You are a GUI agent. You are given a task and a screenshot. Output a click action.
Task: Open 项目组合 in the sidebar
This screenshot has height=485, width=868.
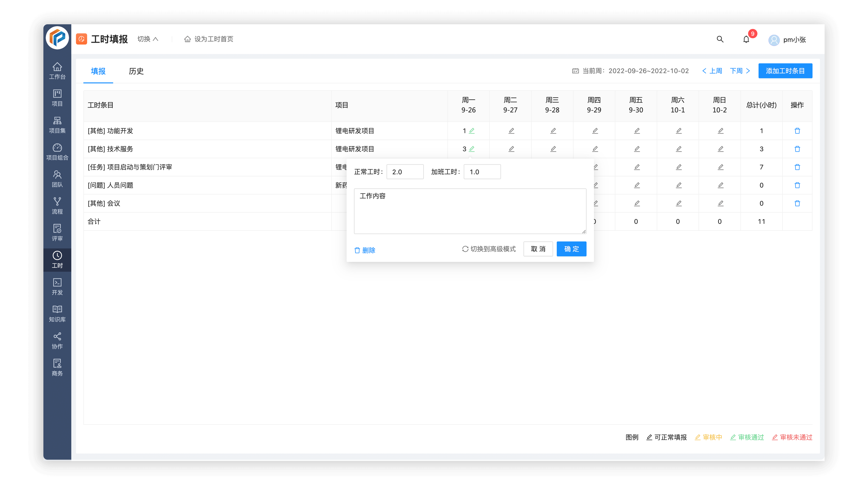57,152
